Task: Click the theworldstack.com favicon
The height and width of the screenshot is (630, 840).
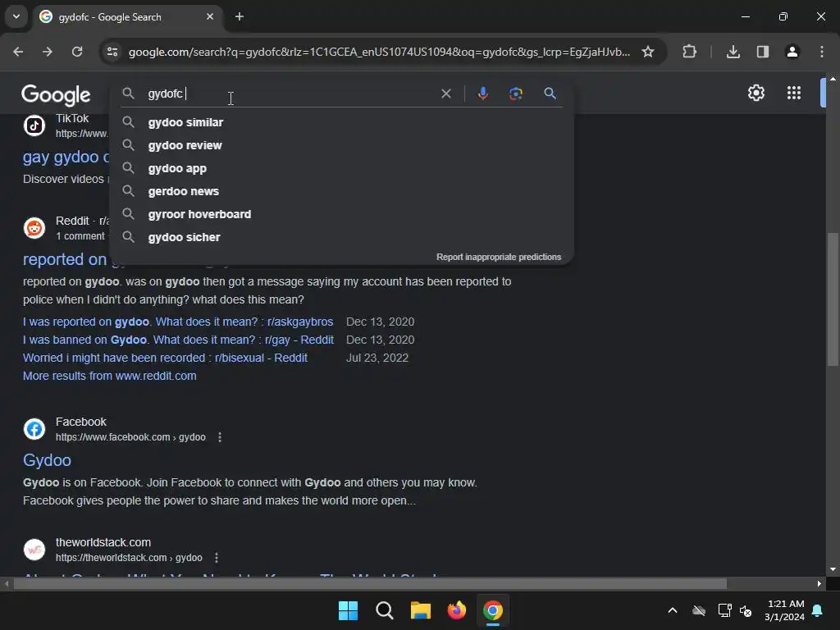Action: (34, 549)
